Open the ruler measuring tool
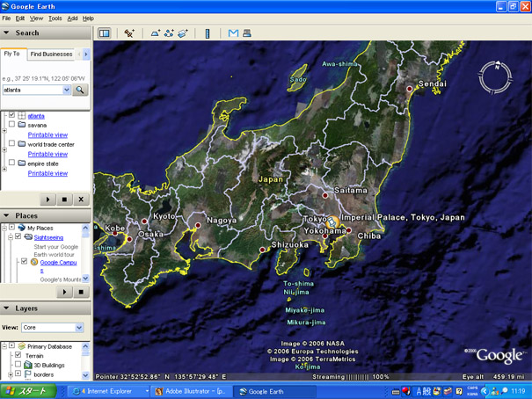532x399 pixels. pos(208,33)
